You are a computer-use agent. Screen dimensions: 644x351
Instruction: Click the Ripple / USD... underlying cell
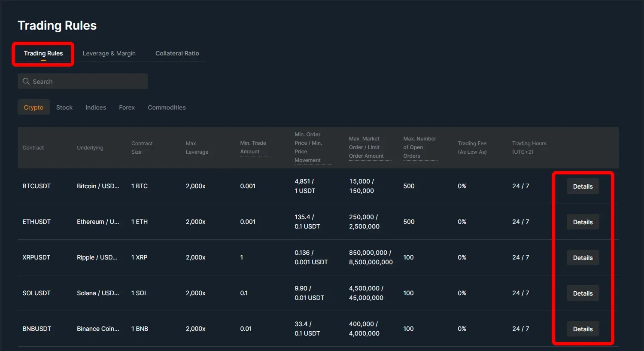pyautogui.click(x=97, y=257)
